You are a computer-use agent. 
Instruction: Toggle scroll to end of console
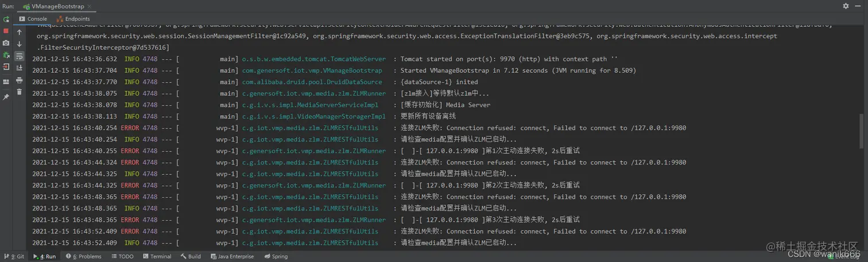coord(19,68)
